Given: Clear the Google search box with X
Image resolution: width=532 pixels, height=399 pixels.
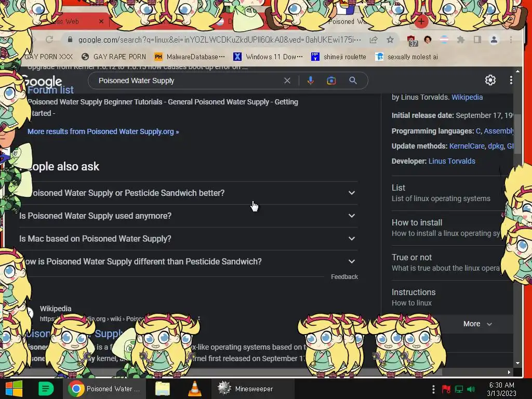Looking at the screenshot, I should [287, 81].
